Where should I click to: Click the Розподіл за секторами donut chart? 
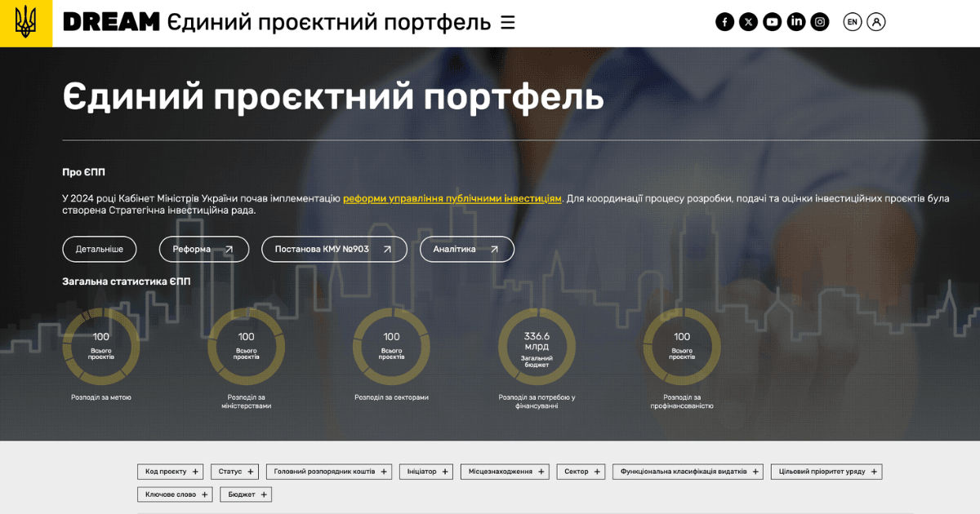392,347
